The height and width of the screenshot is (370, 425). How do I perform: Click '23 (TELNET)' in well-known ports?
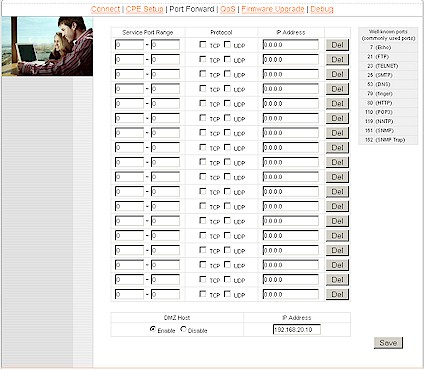[x=383, y=66]
